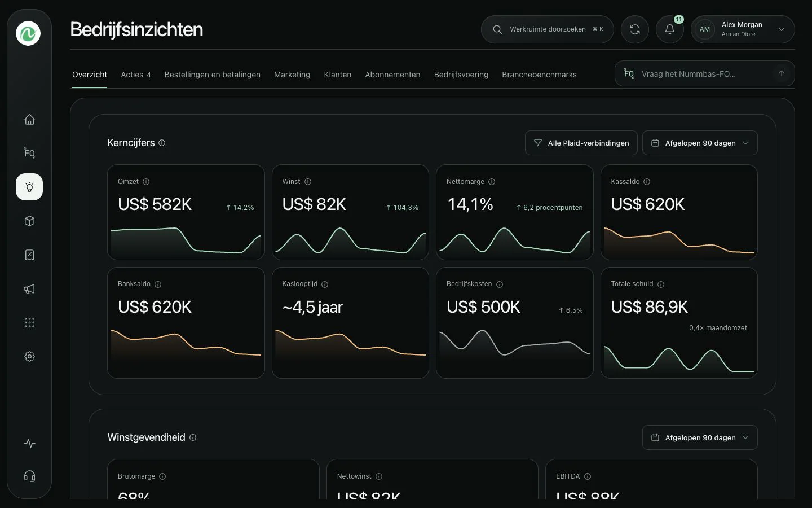Switch to Bestellingen en betalingen tab
Image resolution: width=812 pixels, height=508 pixels.
pos(213,75)
